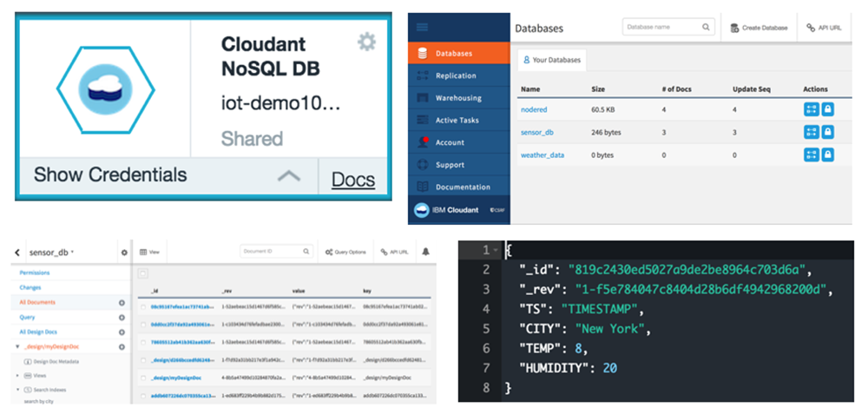Collapse the Show Credentials chevron
Image resolution: width=868 pixels, height=414 pixels.
point(288,176)
